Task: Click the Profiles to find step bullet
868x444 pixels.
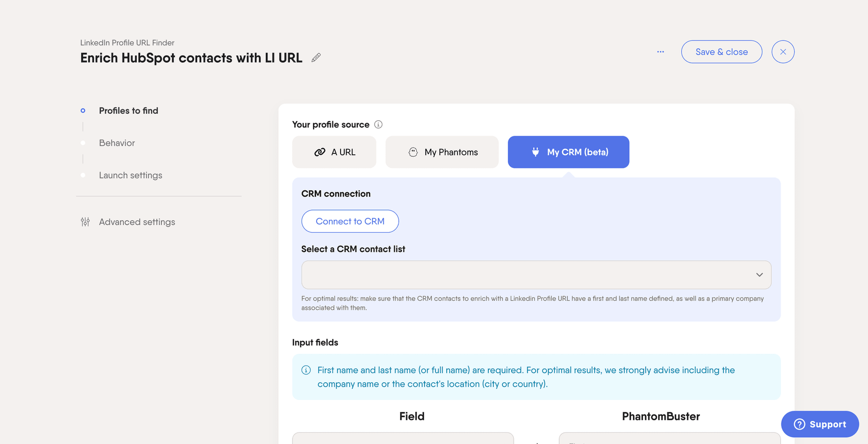Action: tap(83, 111)
